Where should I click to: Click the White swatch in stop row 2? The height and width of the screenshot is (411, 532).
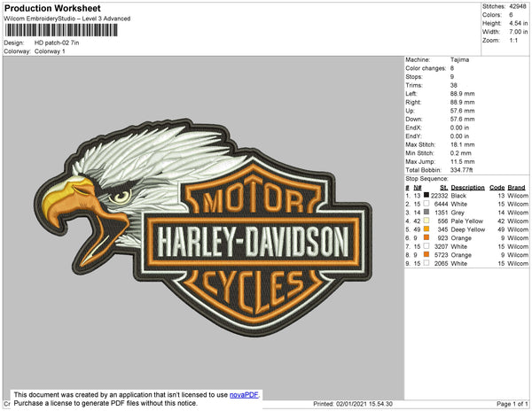pyautogui.click(x=426, y=204)
